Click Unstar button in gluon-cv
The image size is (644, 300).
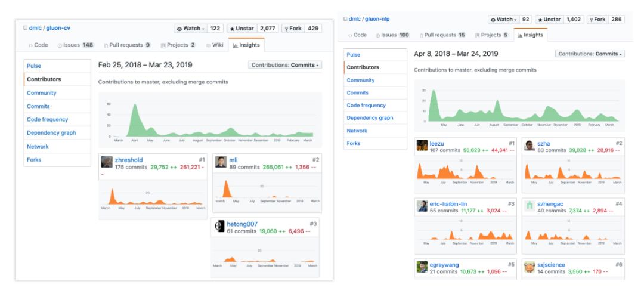pyautogui.click(x=241, y=29)
